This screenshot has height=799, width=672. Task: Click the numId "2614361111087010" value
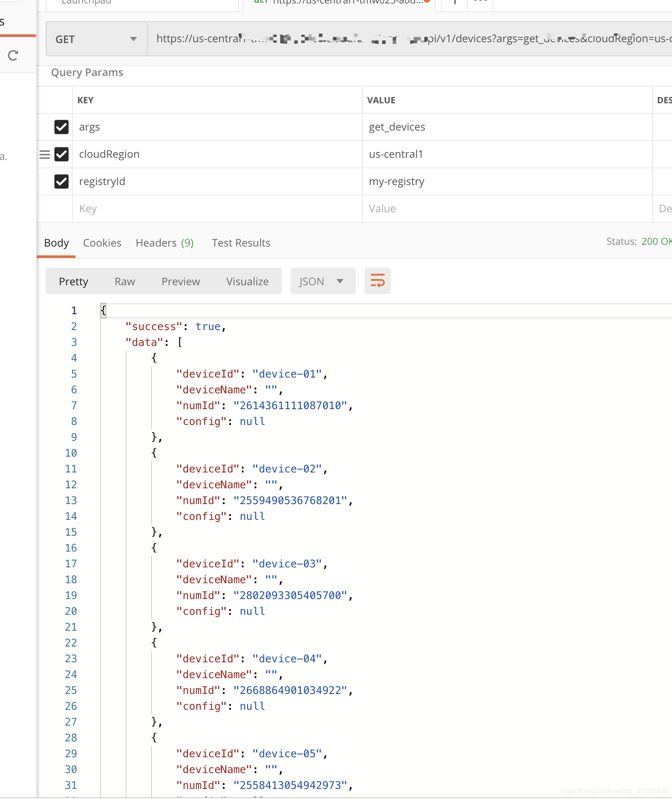(x=290, y=406)
